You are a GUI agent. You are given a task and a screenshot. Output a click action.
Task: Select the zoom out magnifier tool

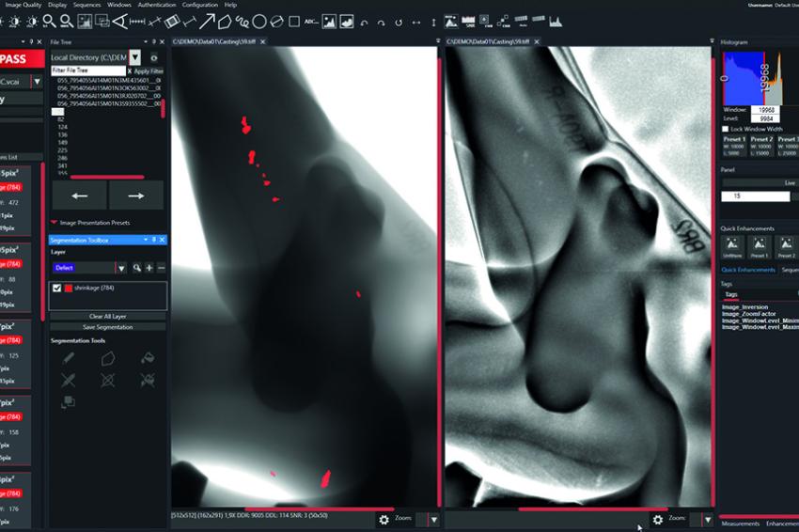point(67,22)
